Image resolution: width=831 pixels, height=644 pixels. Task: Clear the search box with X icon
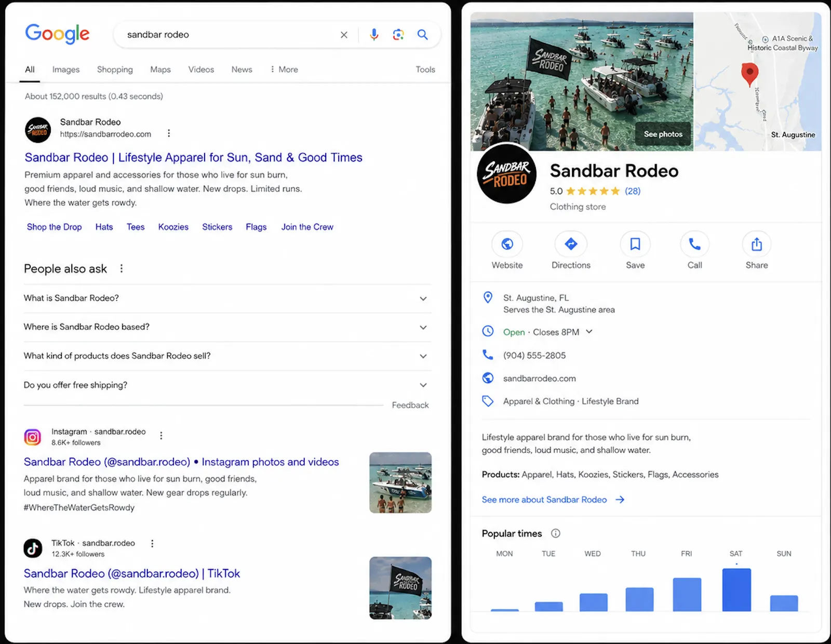coord(344,35)
